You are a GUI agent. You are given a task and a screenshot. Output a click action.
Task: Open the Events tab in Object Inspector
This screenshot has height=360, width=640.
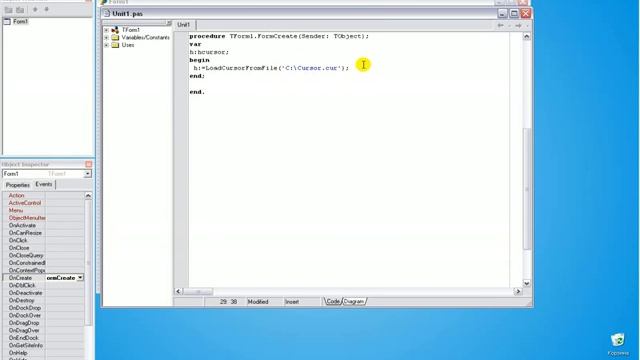pyautogui.click(x=44, y=184)
